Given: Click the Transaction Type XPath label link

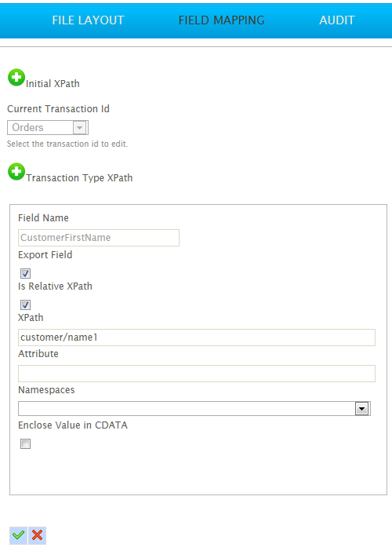Looking at the screenshot, I should click(x=79, y=178).
